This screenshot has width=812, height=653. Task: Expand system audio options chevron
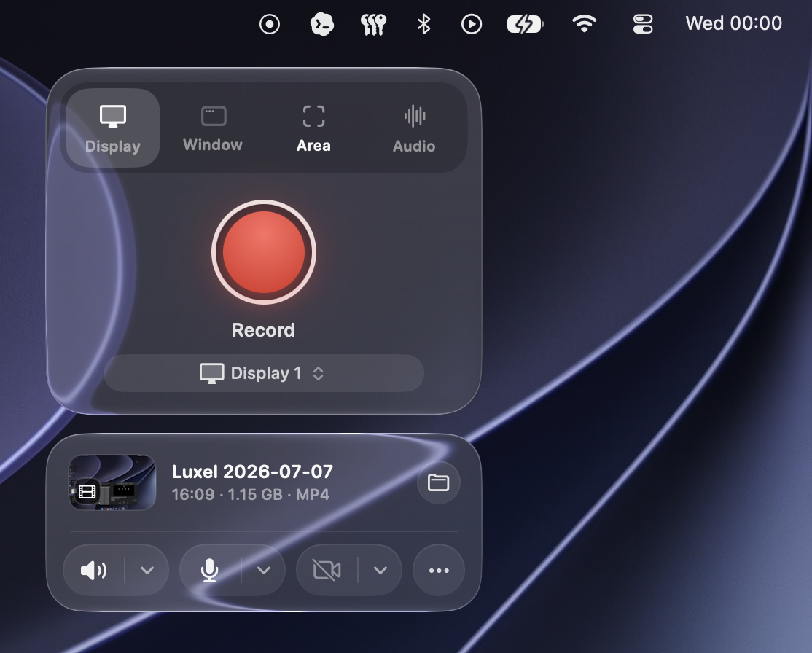[147, 570]
